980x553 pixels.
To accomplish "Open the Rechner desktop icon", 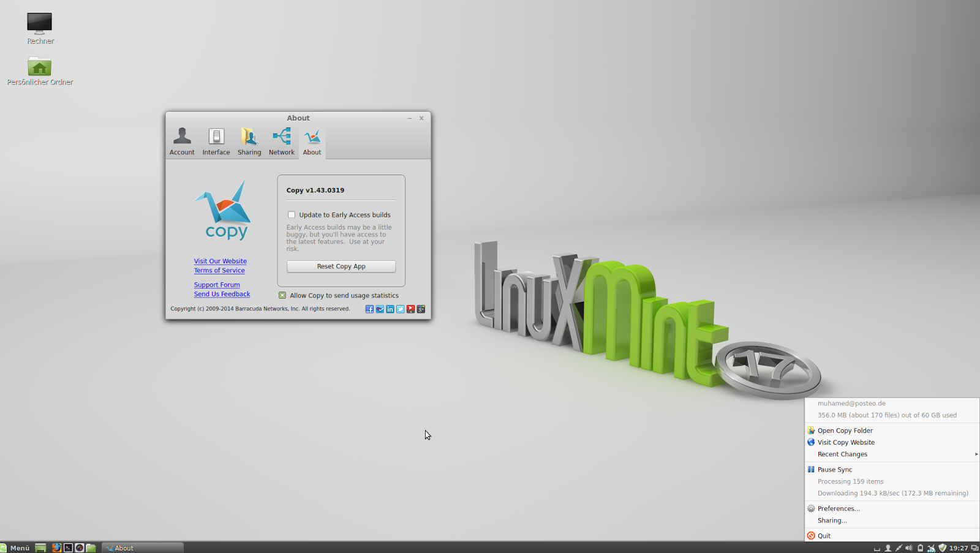I will pos(40,28).
